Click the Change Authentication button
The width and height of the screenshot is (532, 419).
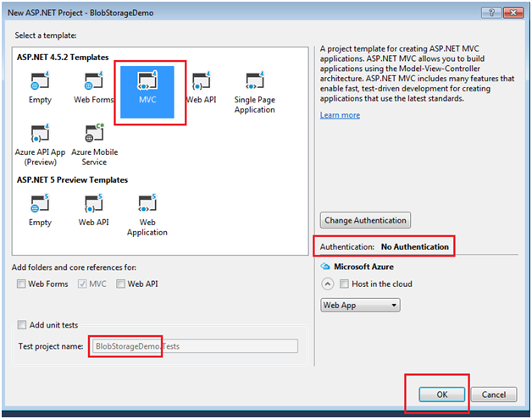(365, 220)
